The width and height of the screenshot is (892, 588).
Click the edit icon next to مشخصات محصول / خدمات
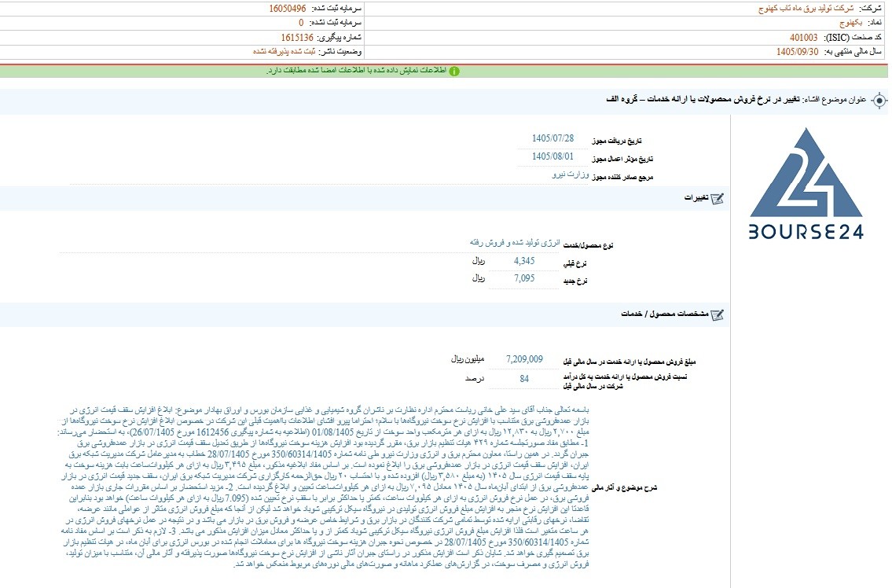(718, 314)
